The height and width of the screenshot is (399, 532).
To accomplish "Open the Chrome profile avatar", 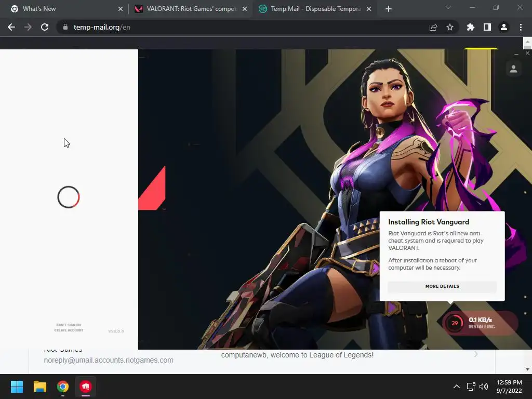I will (504, 27).
